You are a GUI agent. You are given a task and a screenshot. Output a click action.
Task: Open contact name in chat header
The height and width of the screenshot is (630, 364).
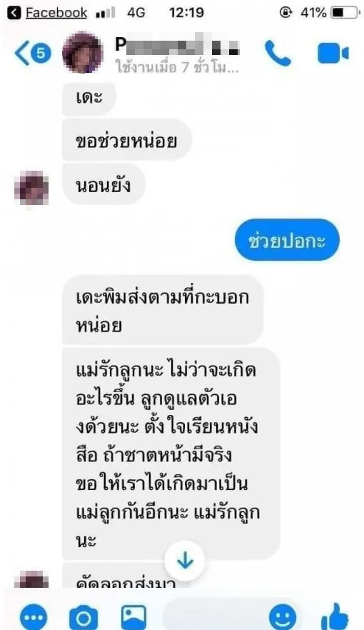178,46
